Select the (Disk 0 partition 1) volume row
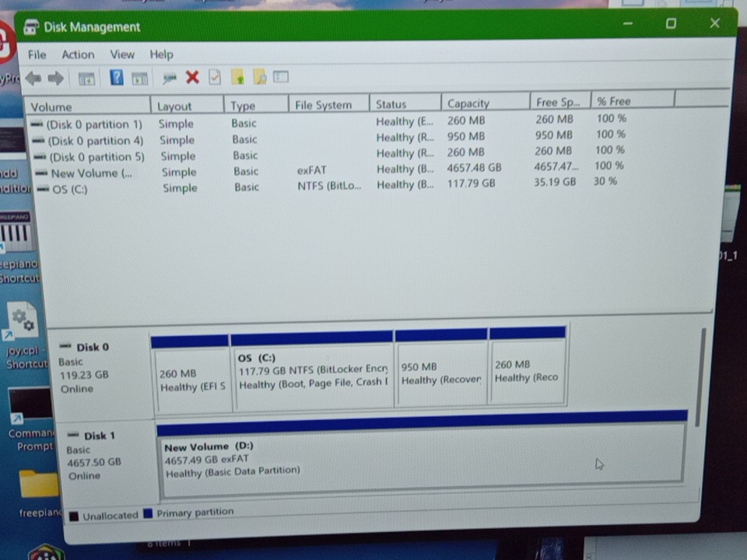Screen dimensions: 747x560 pos(328,122)
